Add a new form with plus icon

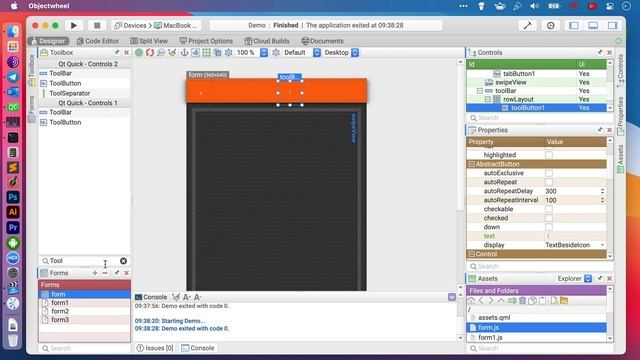click(x=95, y=273)
